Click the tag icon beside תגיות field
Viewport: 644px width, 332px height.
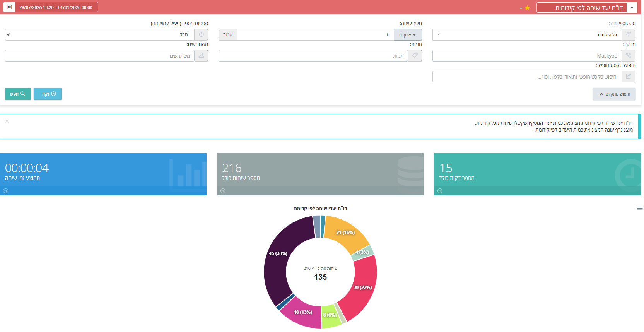point(415,56)
